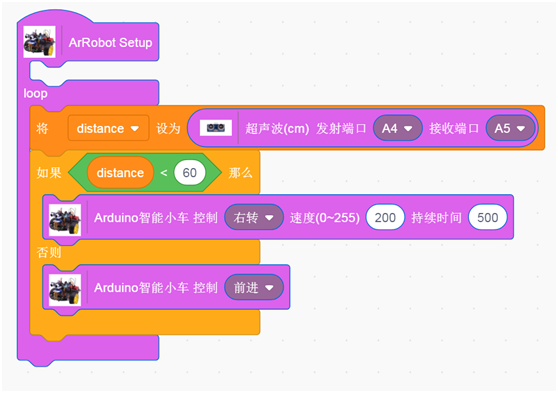Viewport: 558px width, 393px height.
Task: Click the 持续时间 label
Action: click(437, 218)
